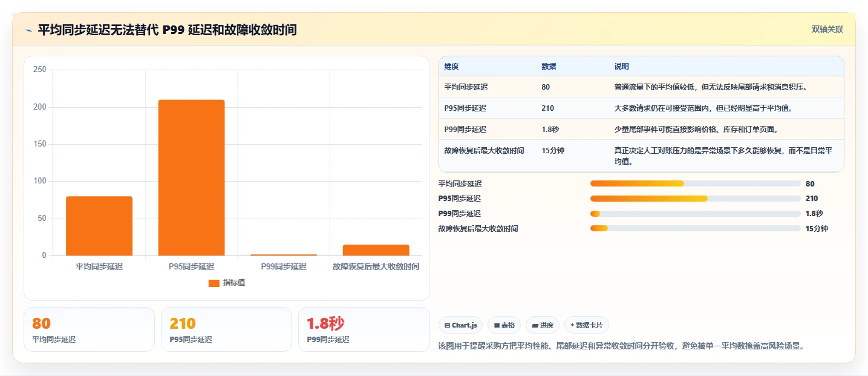This screenshot has width=868, height=376.
Task: Click the x-axis label 故障恢复后最大收敛时间
Action: [376, 266]
